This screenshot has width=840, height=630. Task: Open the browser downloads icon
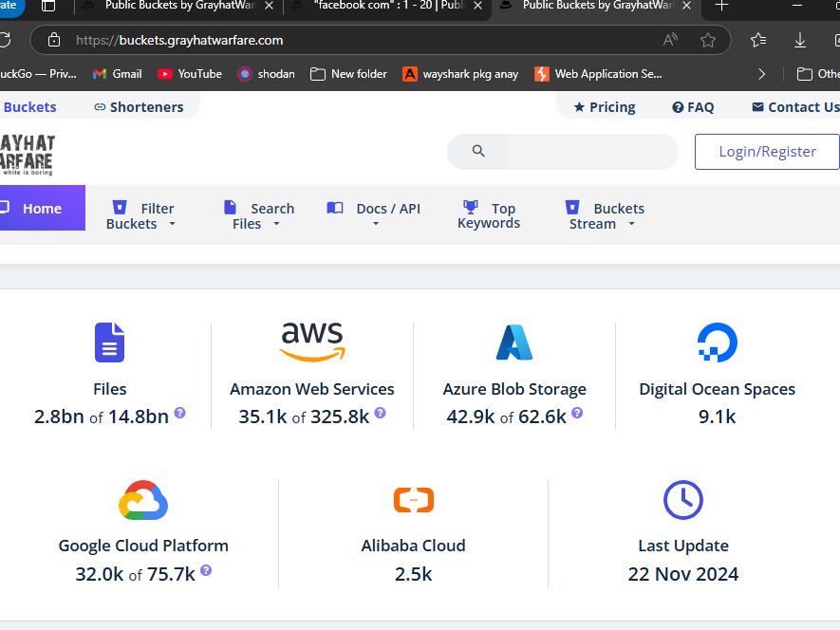tap(800, 40)
